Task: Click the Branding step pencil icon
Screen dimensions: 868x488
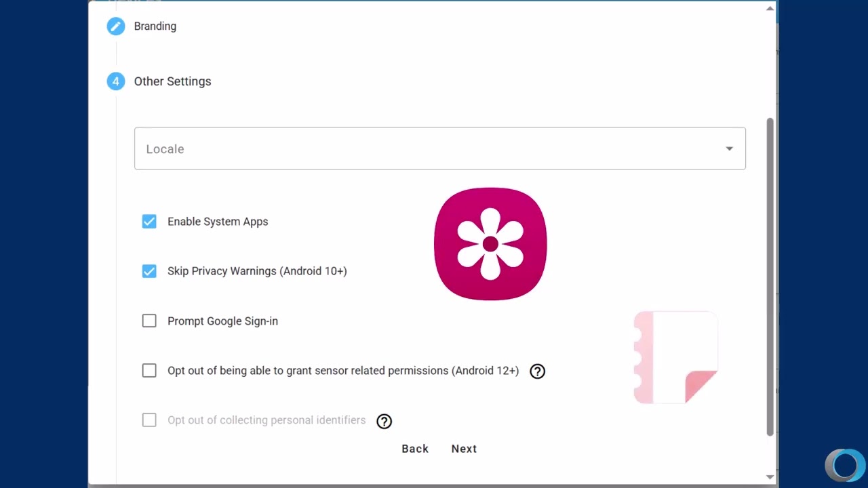Action: (116, 26)
